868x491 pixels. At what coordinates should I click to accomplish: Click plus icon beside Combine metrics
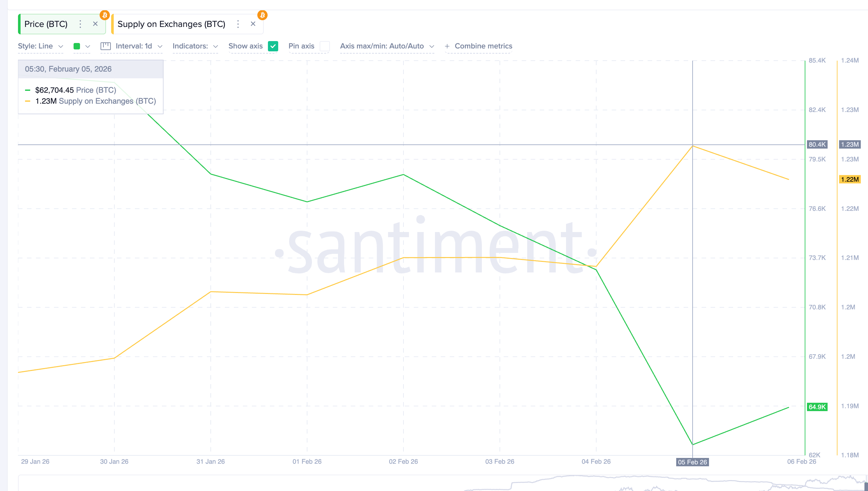point(447,46)
